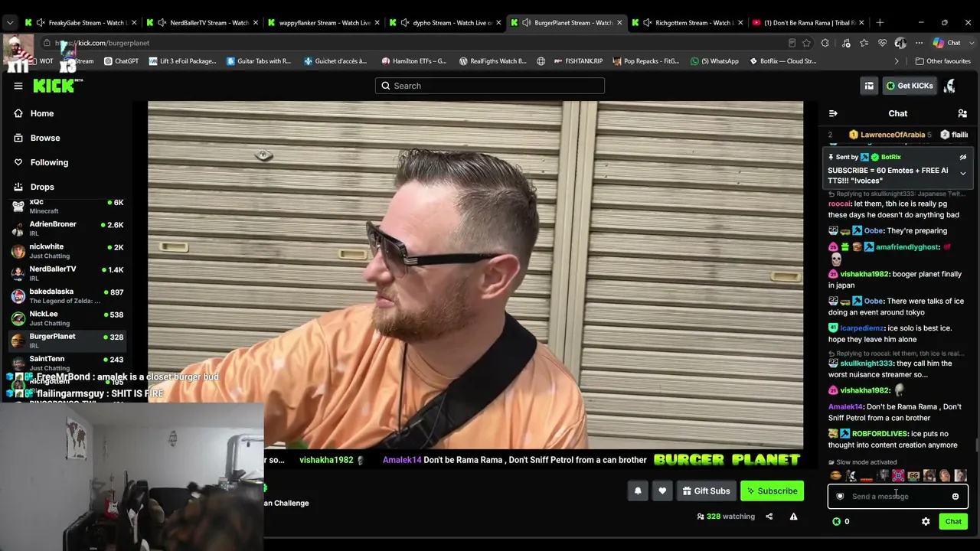Select BurgerPlanet channel in sidebar

67,341
